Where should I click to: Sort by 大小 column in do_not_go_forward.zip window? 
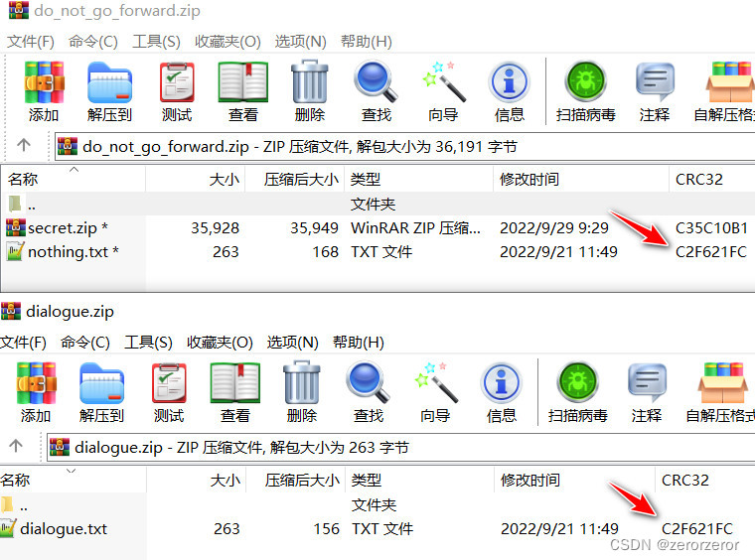(x=195, y=179)
